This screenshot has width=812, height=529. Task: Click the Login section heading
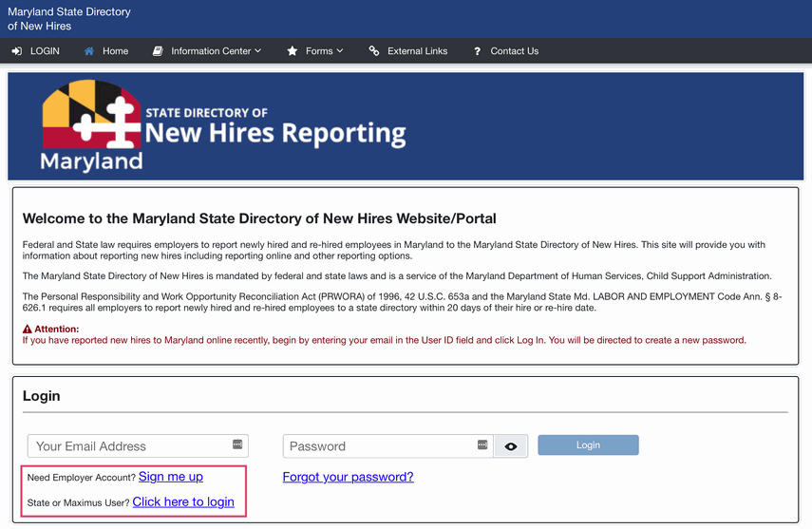click(42, 396)
